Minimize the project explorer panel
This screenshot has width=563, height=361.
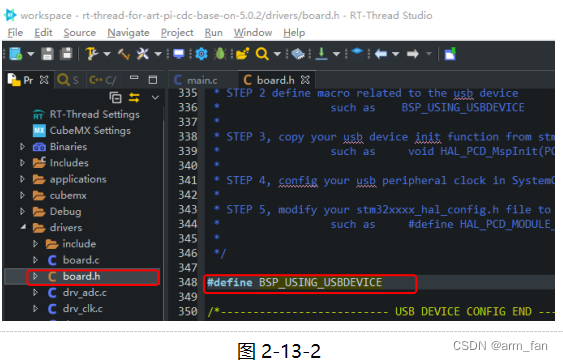[x=134, y=78]
